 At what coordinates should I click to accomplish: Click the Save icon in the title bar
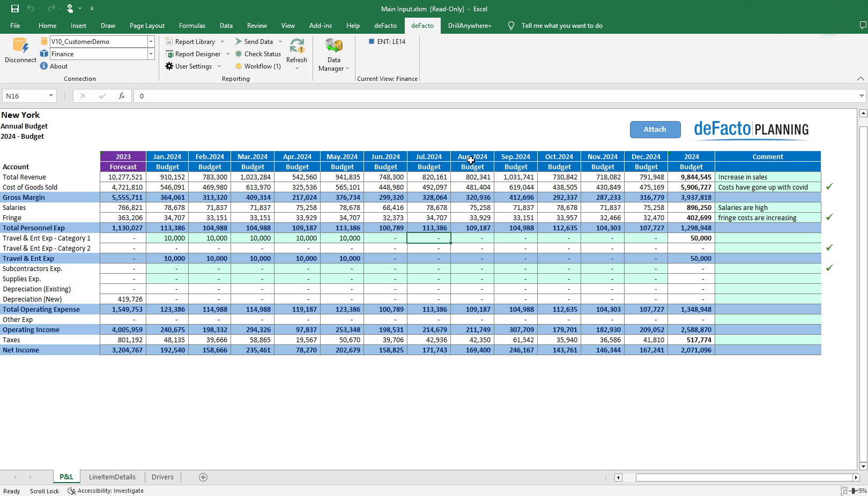point(15,9)
